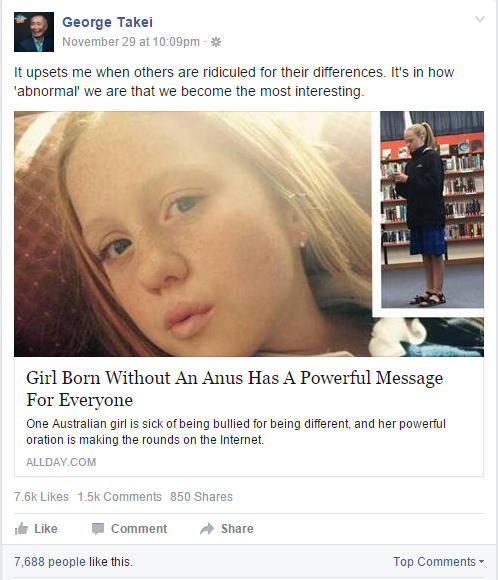This screenshot has height=580, width=498.
Task: Show the 1.5k Comments
Action: coord(120,496)
